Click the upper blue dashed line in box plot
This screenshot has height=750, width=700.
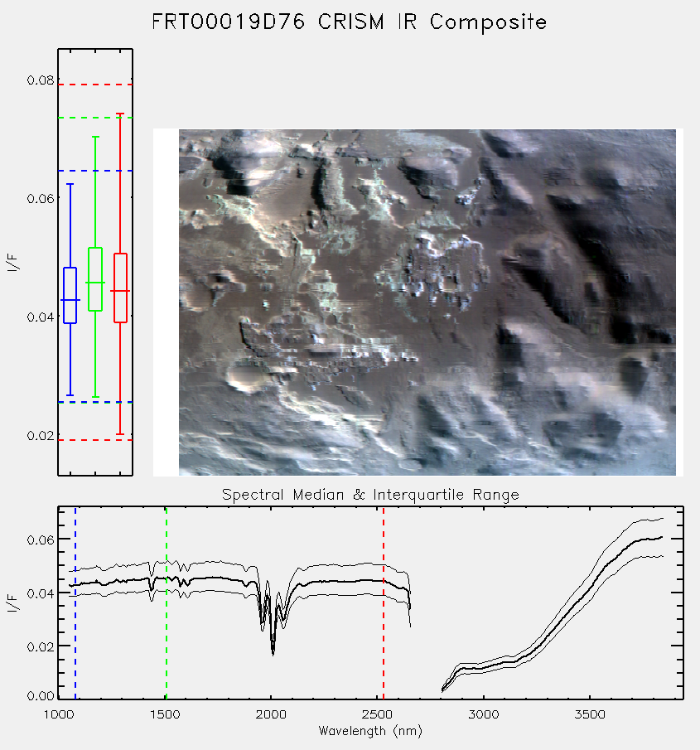[x=95, y=171]
